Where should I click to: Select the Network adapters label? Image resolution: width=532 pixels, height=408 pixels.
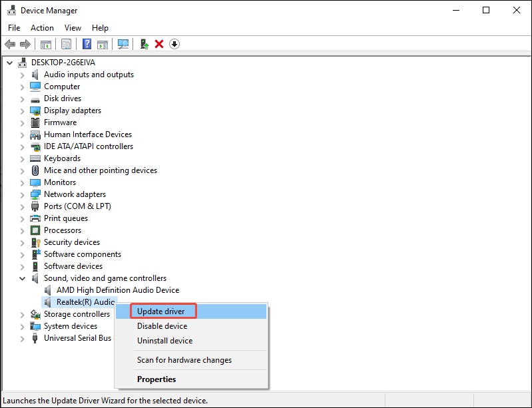(x=75, y=194)
